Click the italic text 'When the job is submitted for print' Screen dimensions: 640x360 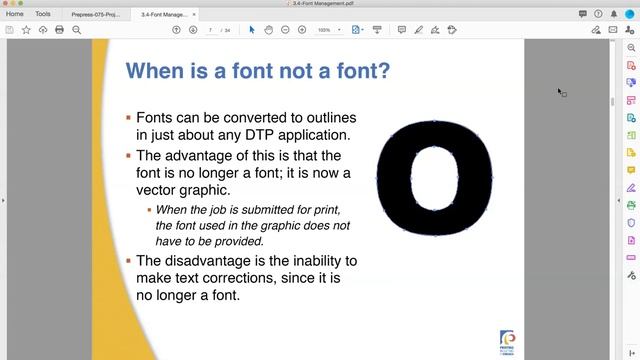tap(248, 210)
